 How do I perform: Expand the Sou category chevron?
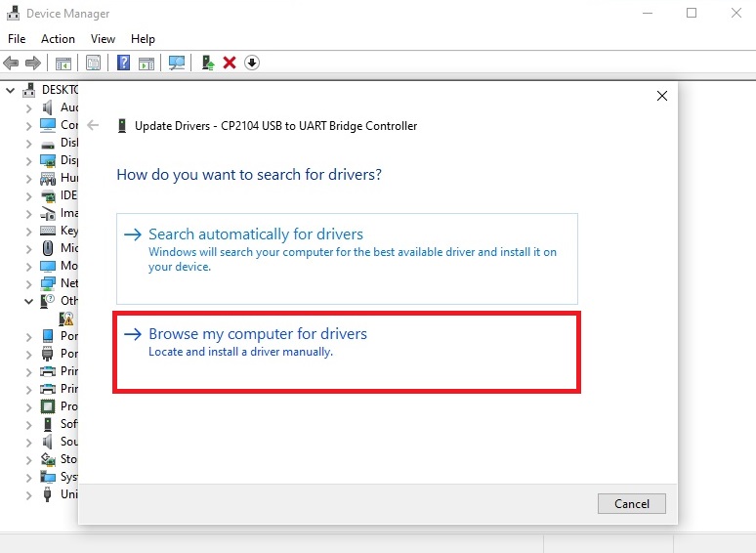click(29, 443)
